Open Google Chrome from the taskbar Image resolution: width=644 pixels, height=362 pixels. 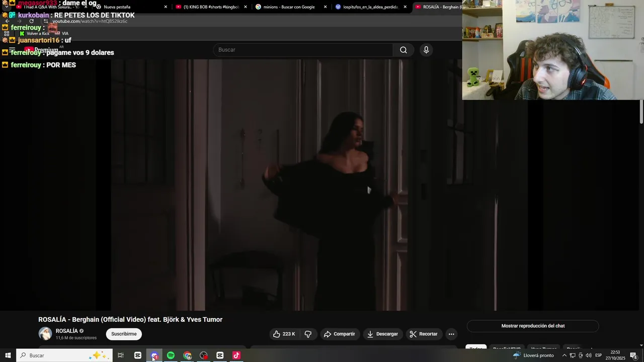click(188, 355)
